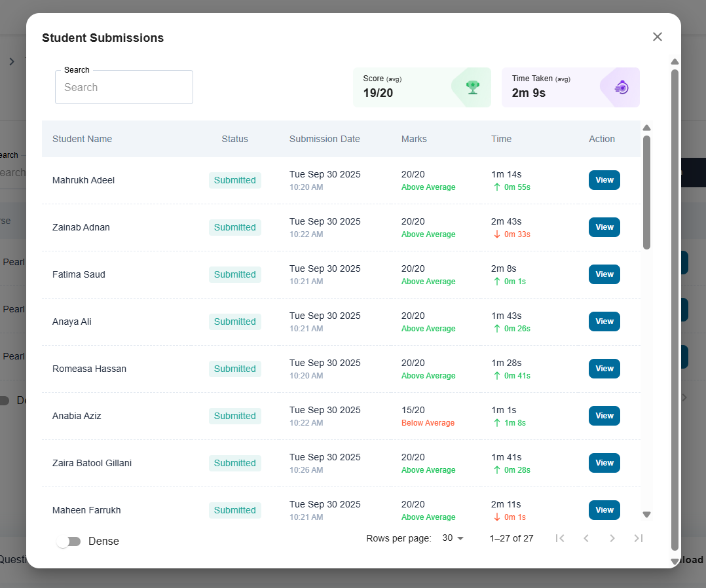
Task: Click the Submitted status chip for Fatima Saud
Action: (234, 274)
